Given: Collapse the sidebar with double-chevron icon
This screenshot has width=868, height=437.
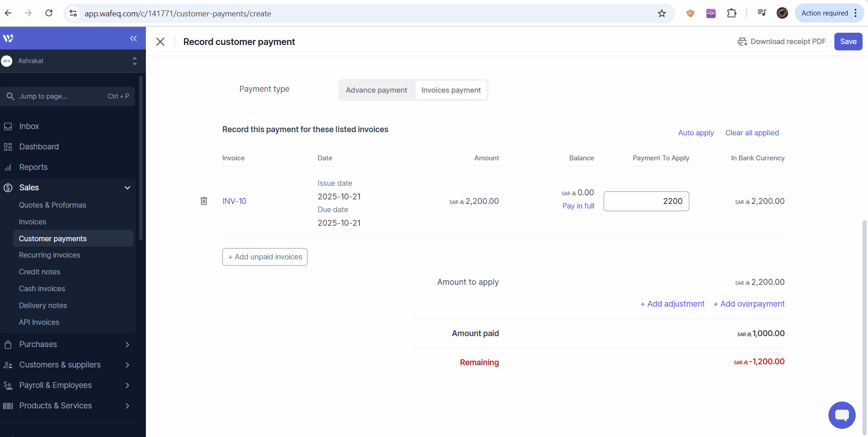Looking at the screenshot, I should point(133,38).
